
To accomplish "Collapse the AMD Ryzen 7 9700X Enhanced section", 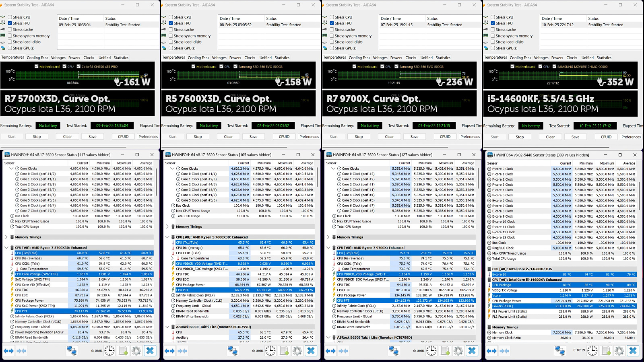I will pos(328,248).
